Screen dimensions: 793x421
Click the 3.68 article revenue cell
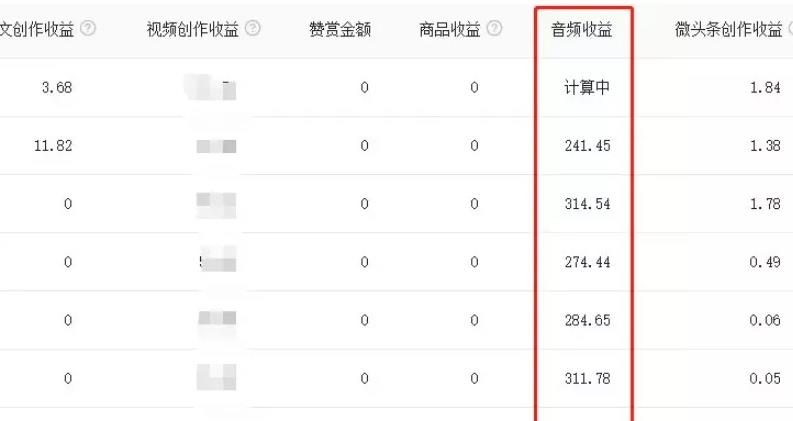click(57, 88)
